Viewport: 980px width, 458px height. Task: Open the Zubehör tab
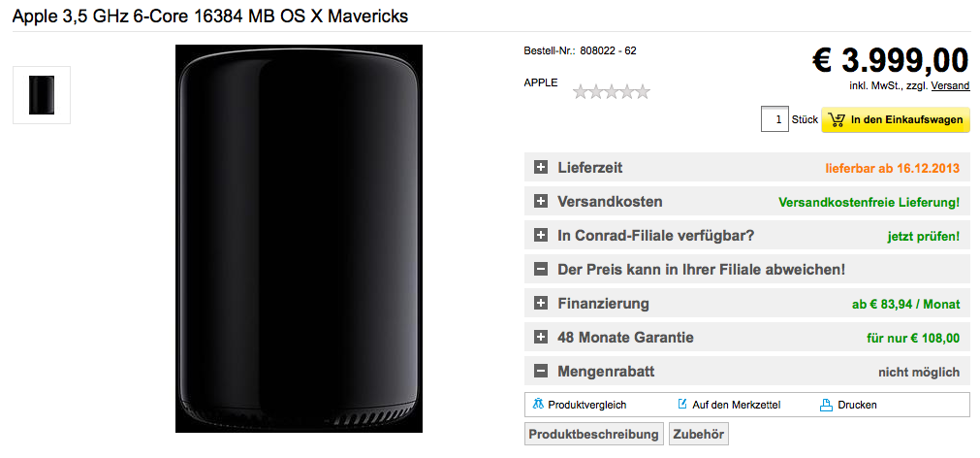pos(698,434)
